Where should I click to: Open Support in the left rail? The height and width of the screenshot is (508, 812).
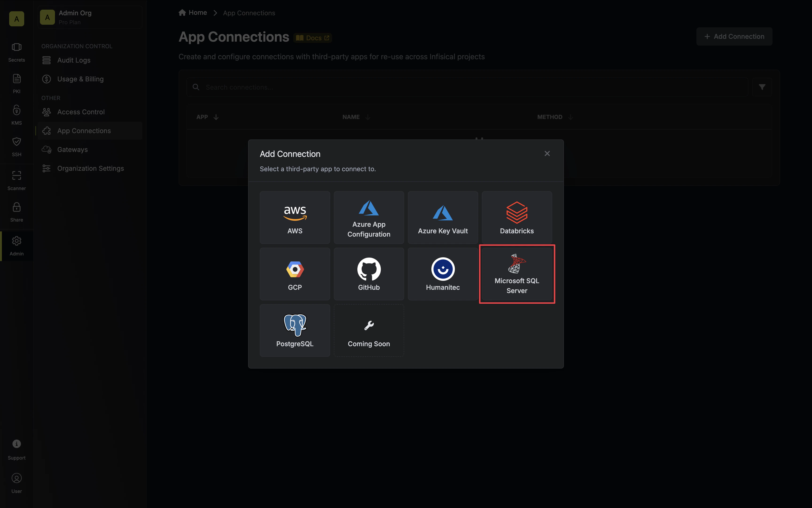(16, 450)
